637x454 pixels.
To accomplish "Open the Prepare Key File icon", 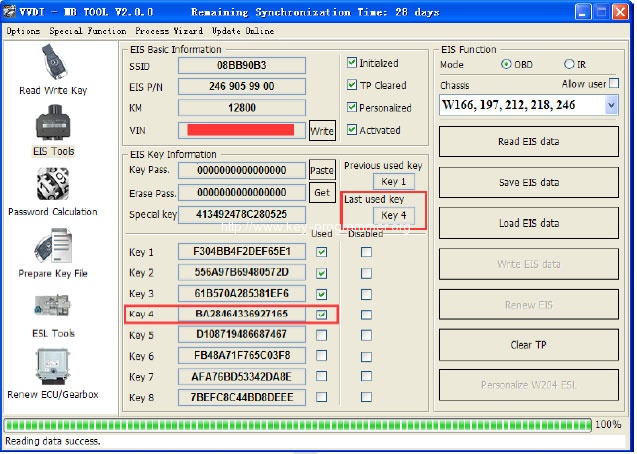I will pyautogui.click(x=53, y=245).
